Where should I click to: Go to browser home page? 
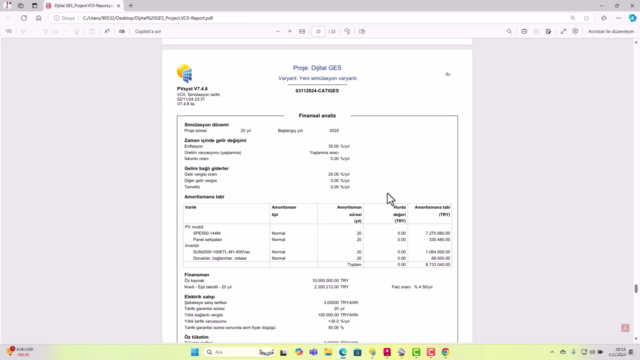click(38, 18)
